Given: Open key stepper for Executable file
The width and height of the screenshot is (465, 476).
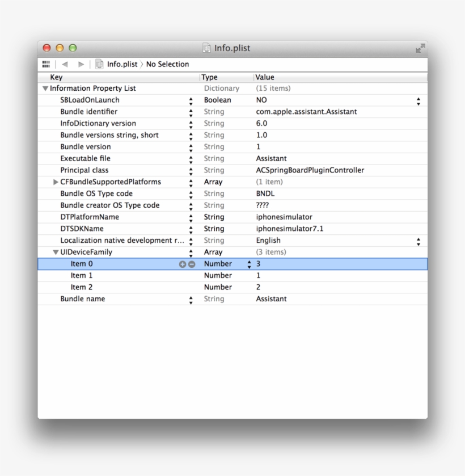Looking at the screenshot, I should point(191,159).
